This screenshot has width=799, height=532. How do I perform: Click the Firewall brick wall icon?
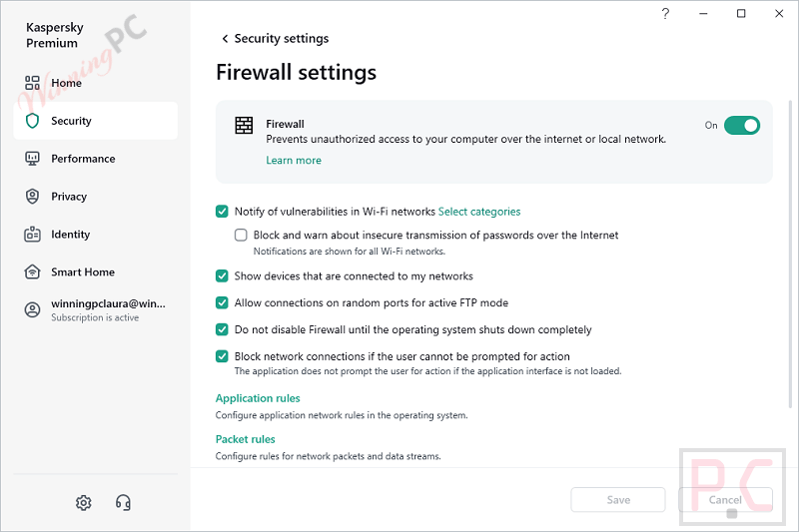tap(244, 125)
